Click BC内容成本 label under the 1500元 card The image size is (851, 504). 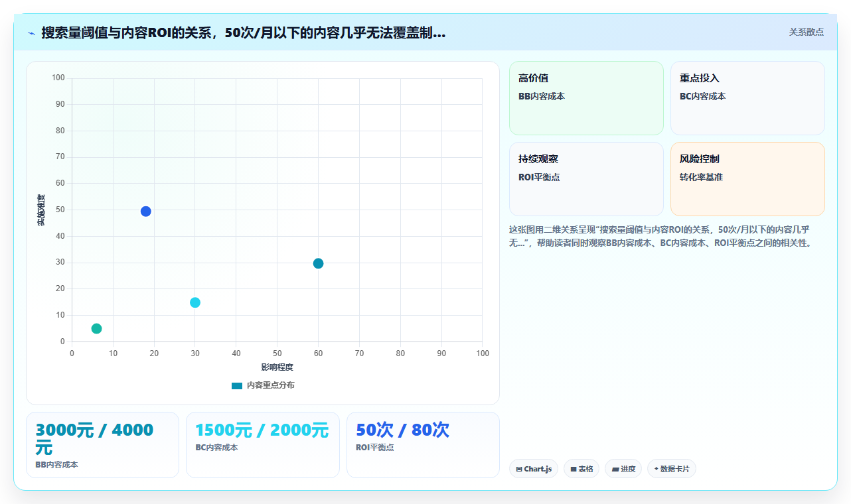[216, 448]
